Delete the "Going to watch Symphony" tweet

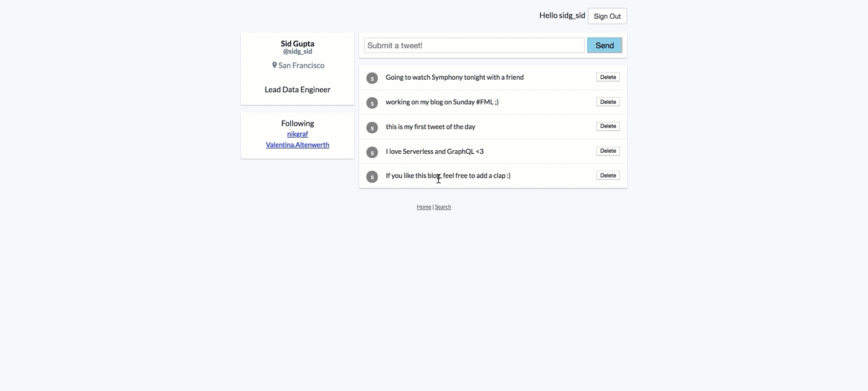607,77
